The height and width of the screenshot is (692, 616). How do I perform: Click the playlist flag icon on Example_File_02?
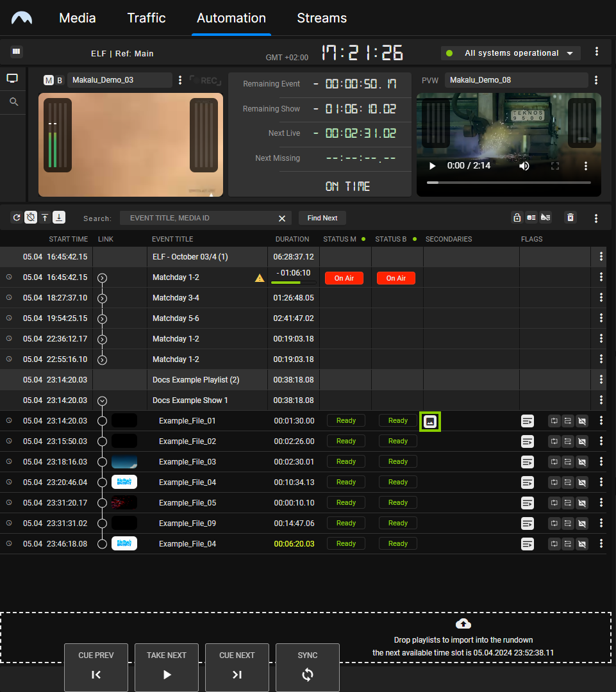[528, 441]
